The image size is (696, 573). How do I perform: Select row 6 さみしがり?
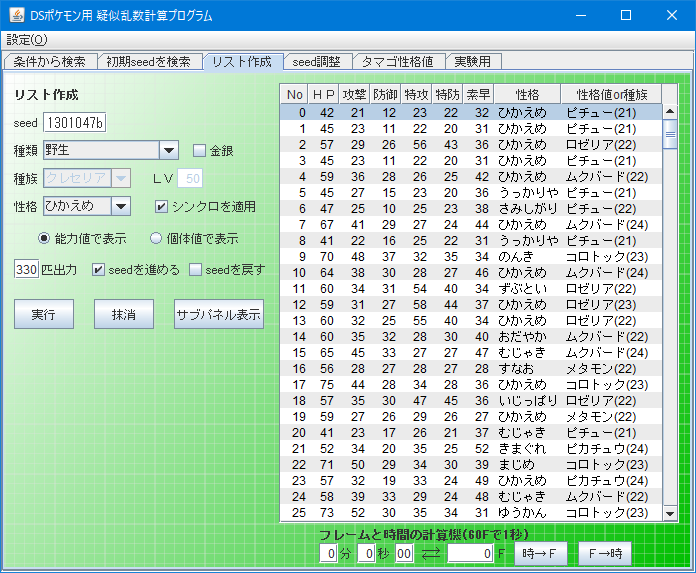tap(471, 209)
